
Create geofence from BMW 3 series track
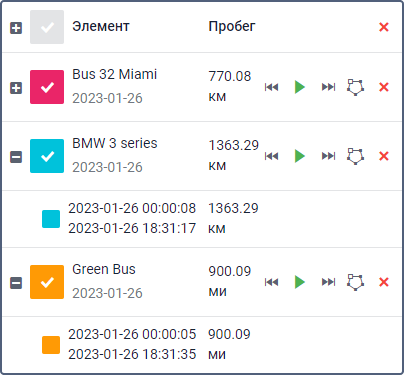(x=355, y=156)
